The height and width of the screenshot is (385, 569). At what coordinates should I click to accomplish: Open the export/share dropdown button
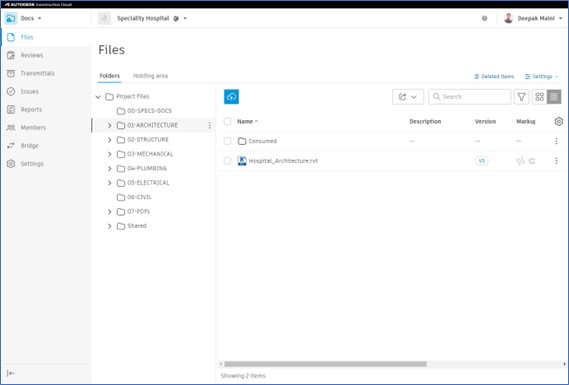(408, 97)
